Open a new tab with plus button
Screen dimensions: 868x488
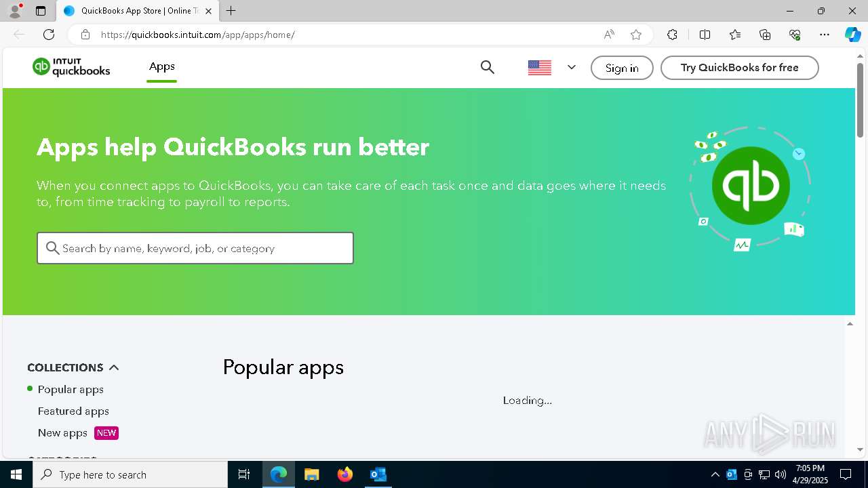point(231,11)
